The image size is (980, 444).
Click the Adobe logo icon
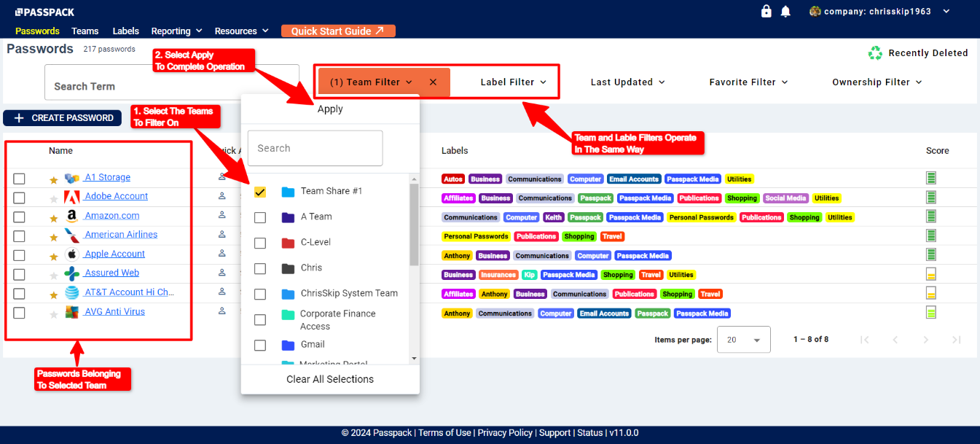(x=71, y=197)
